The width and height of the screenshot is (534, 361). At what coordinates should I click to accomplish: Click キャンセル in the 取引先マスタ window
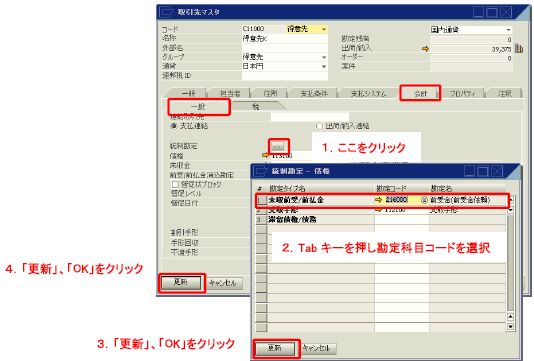[x=223, y=283]
